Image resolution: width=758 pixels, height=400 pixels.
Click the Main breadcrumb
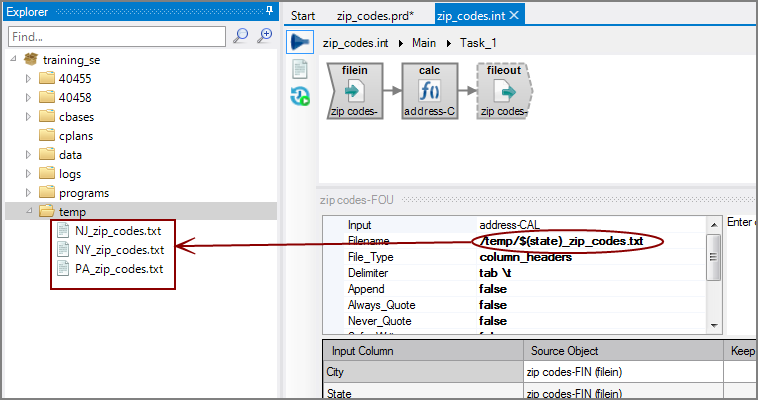(x=424, y=43)
